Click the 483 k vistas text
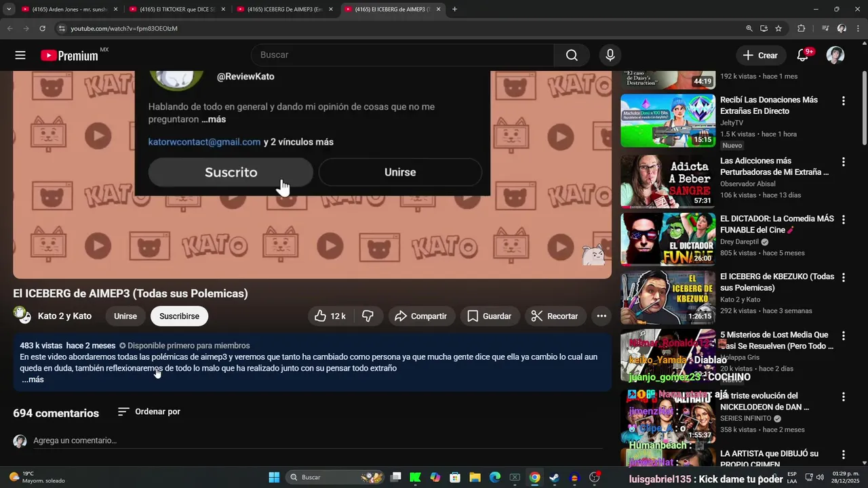This screenshot has height=488, width=868. coord(41,346)
